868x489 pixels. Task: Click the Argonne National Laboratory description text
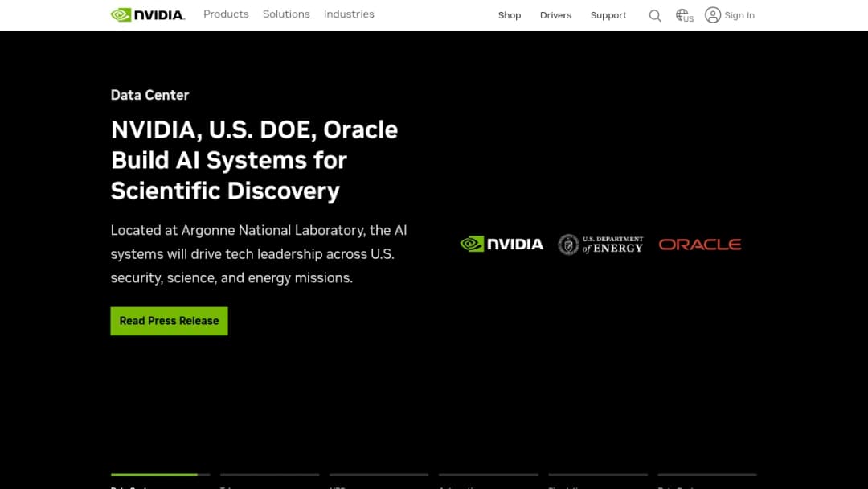tap(259, 254)
